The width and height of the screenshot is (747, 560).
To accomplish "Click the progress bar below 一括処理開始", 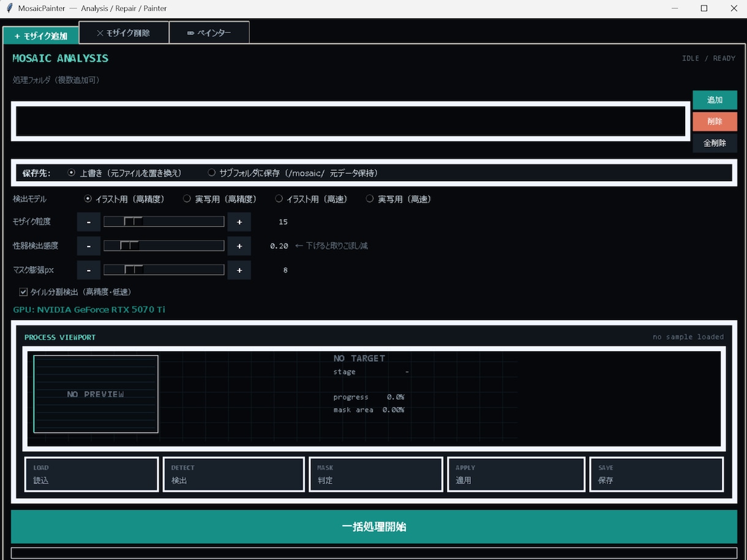I will 374,553.
